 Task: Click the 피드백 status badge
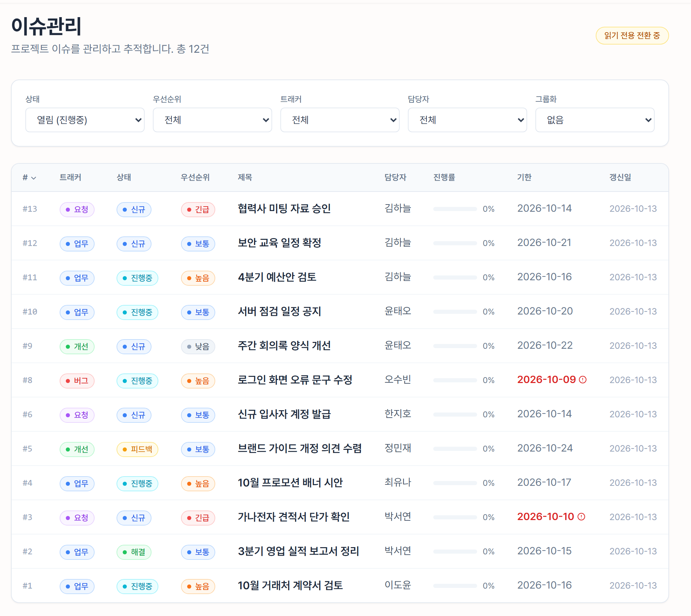click(137, 449)
